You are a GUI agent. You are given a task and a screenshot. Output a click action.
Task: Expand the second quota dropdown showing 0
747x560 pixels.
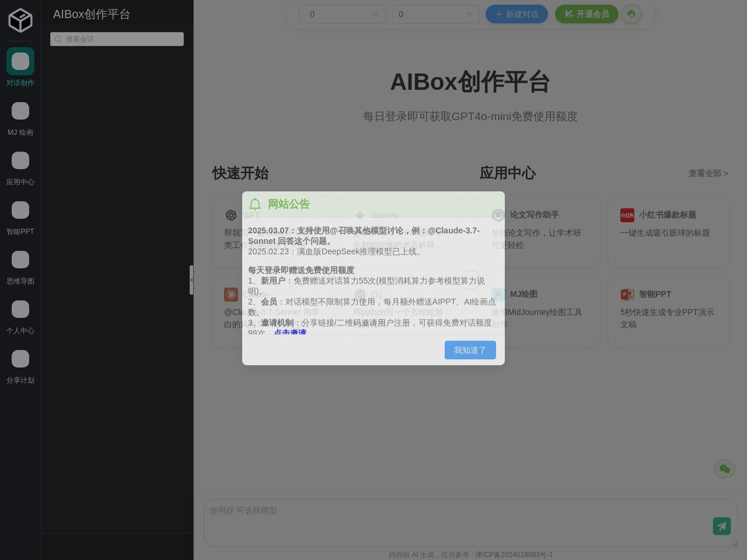pos(436,14)
